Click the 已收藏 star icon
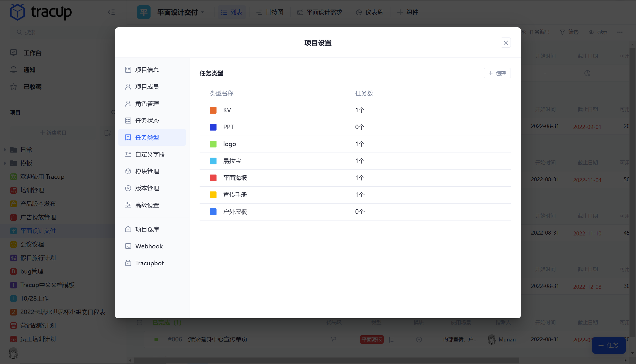This screenshot has width=636, height=364. pos(14,87)
